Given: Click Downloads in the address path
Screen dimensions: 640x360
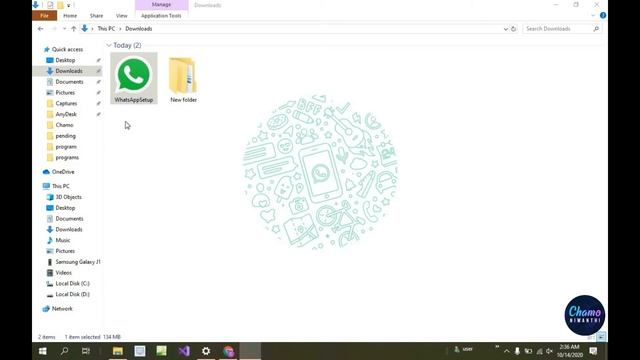Looking at the screenshot, I should pos(139,29).
